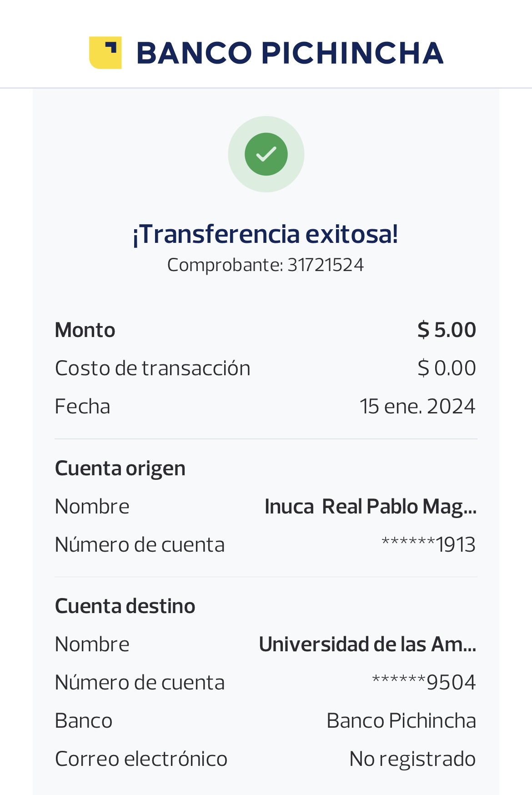Viewport: 532px width, 795px height.
Task: Click the Costo de transacción label
Action: pos(153,368)
